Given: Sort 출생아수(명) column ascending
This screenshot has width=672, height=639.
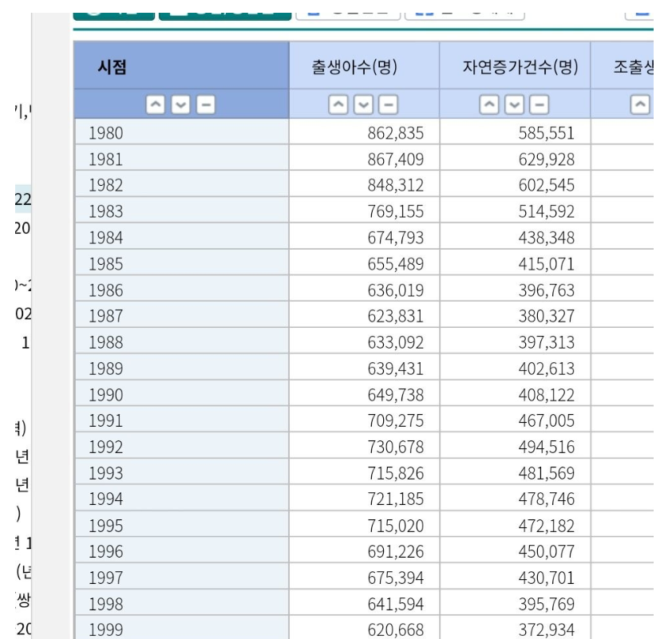Looking at the screenshot, I should (x=338, y=105).
